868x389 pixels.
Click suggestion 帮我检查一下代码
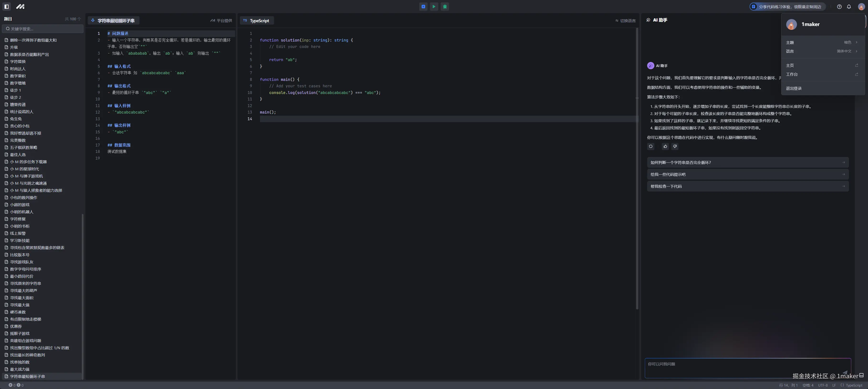pos(747,187)
